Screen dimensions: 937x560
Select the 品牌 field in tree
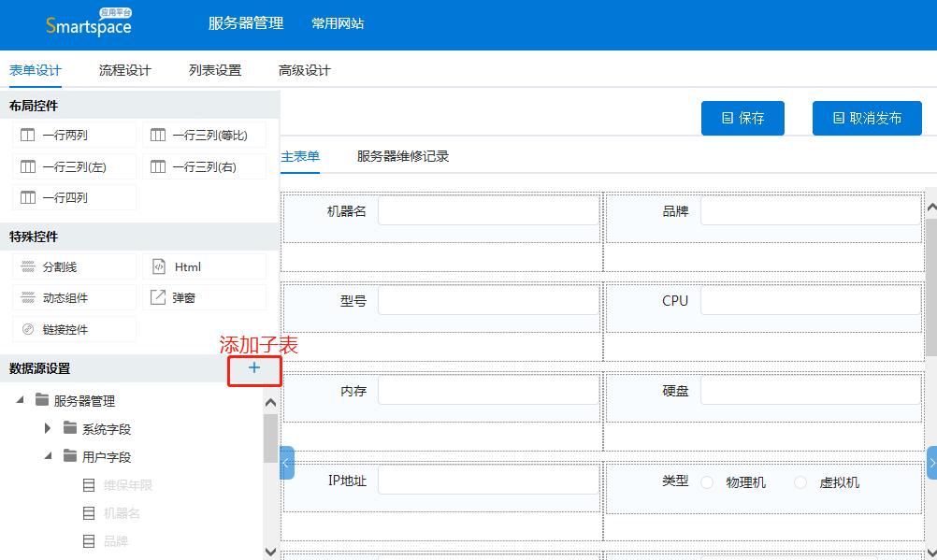click(x=115, y=541)
